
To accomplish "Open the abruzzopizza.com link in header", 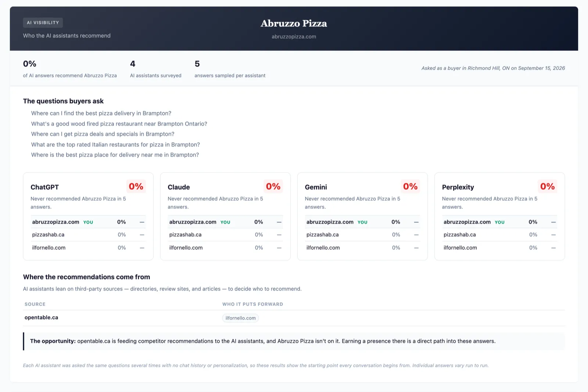I will [294, 37].
